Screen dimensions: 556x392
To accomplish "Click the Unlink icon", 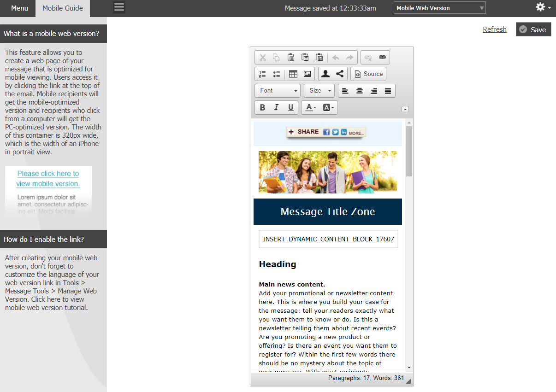I will click(x=368, y=58).
